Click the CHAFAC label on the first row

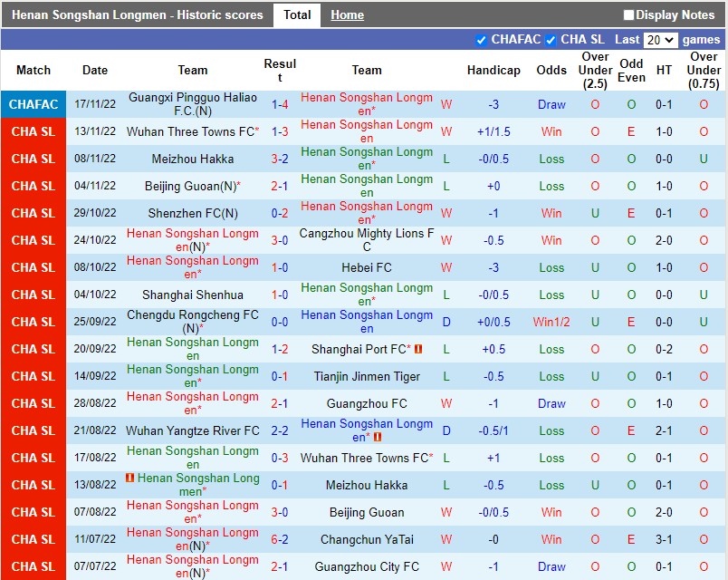point(34,104)
